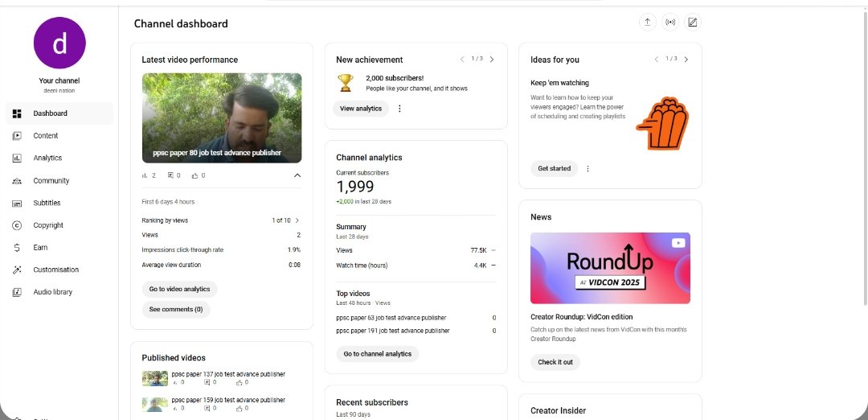Click likes icon under latest video thumbnail
The height and width of the screenshot is (420, 868).
click(194, 175)
